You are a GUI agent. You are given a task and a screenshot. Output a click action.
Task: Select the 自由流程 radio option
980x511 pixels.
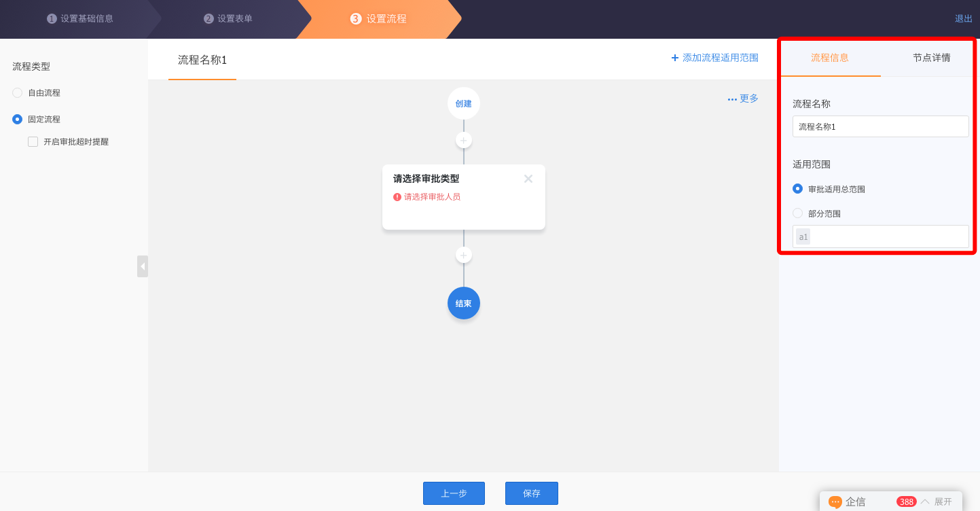[18, 93]
